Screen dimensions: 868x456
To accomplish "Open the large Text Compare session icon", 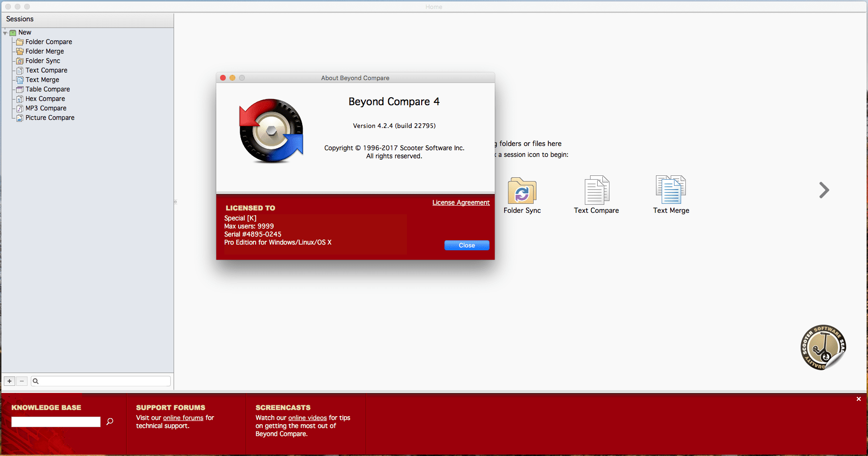I will click(x=597, y=190).
